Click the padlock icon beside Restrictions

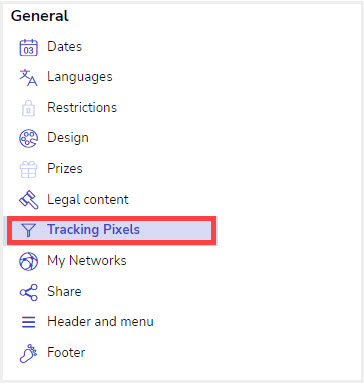pyautogui.click(x=28, y=108)
